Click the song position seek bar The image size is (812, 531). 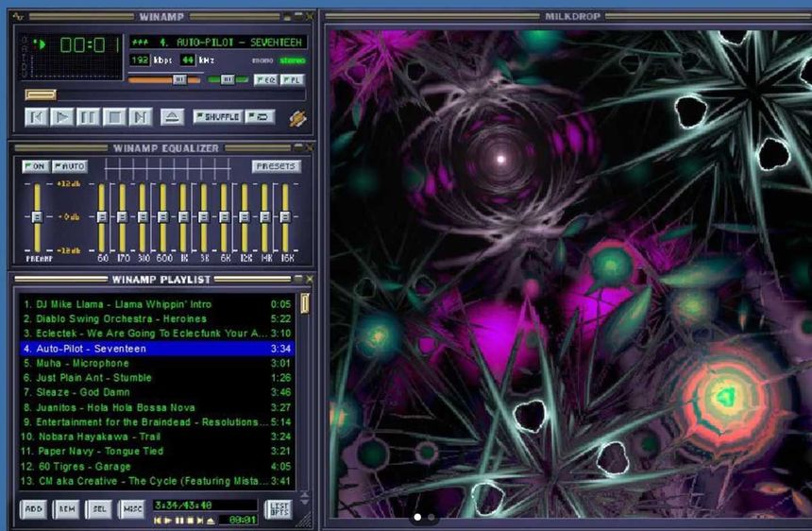[164, 94]
